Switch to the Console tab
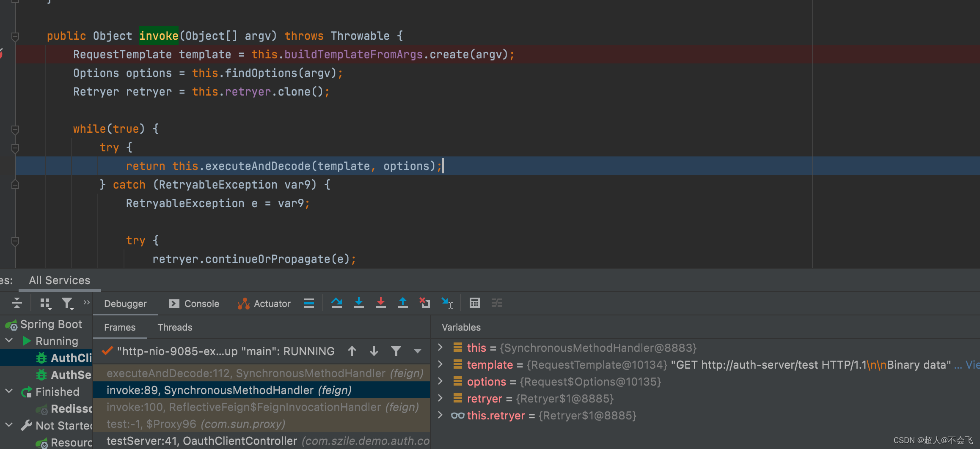This screenshot has width=980, height=449. click(x=194, y=304)
